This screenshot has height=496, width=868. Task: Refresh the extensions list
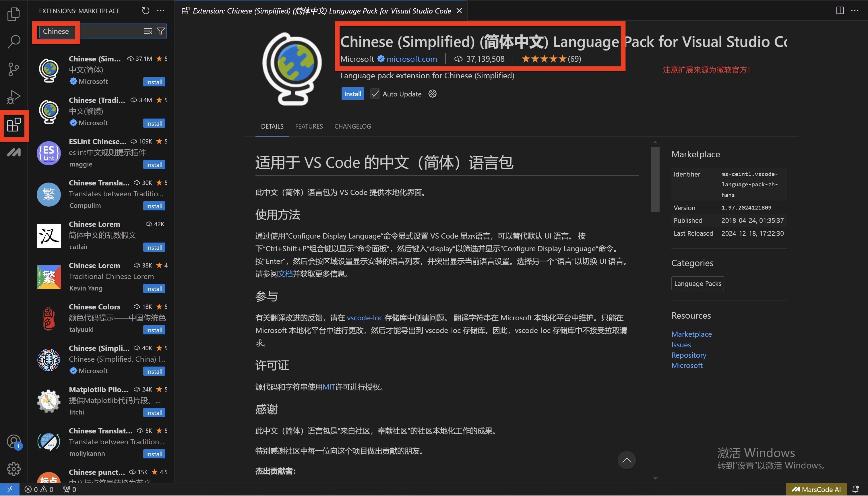(146, 11)
